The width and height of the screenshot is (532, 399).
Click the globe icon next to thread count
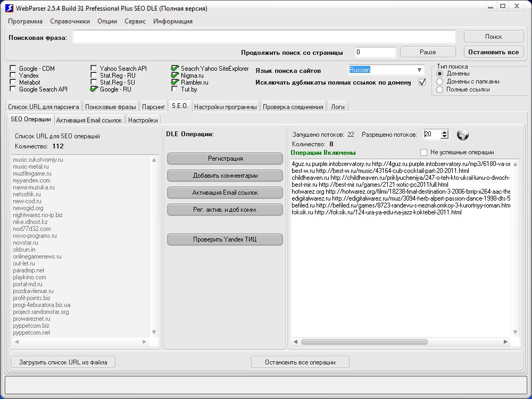coord(462,135)
